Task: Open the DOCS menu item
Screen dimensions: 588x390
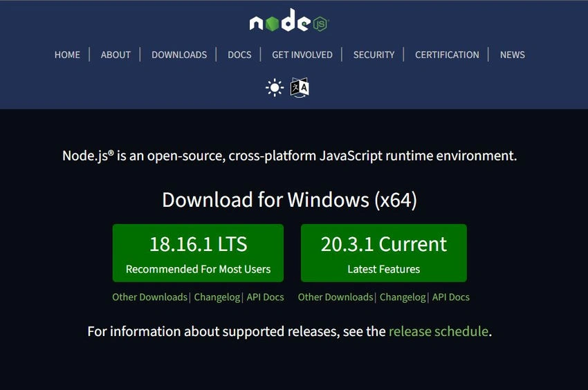Action: pyautogui.click(x=239, y=55)
